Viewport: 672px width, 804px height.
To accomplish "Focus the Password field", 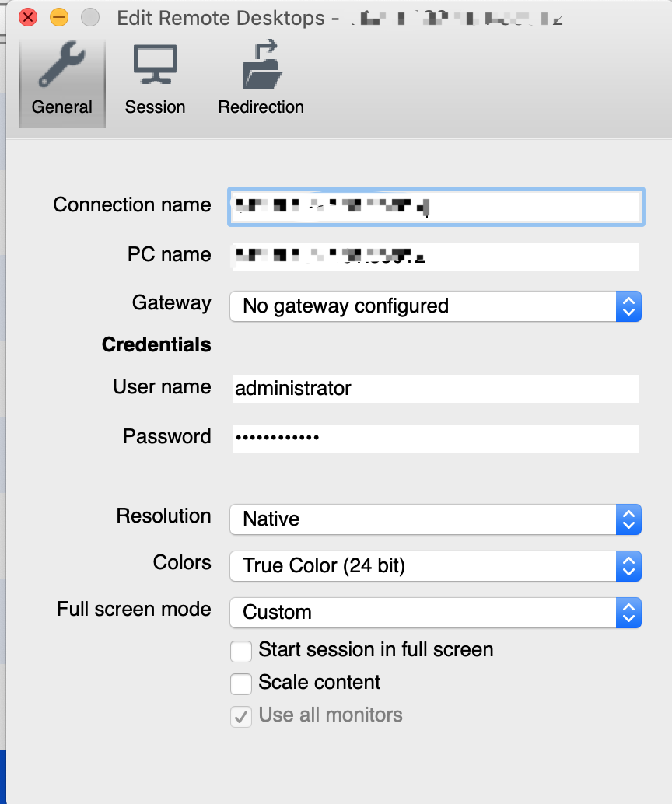I will coord(436,439).
